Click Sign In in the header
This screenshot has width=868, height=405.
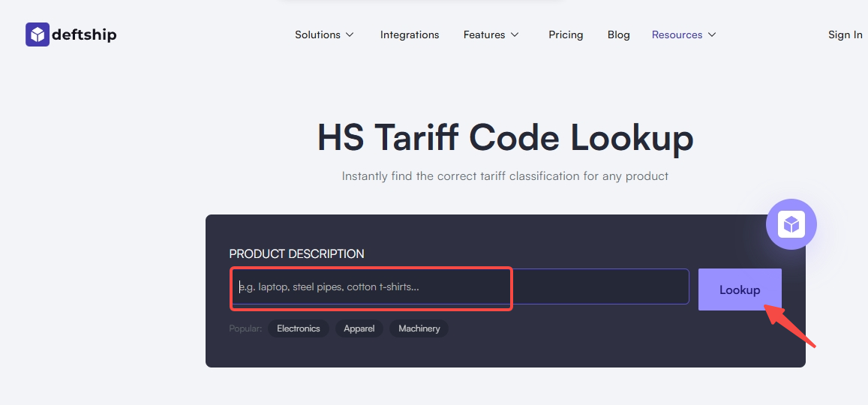845,34
